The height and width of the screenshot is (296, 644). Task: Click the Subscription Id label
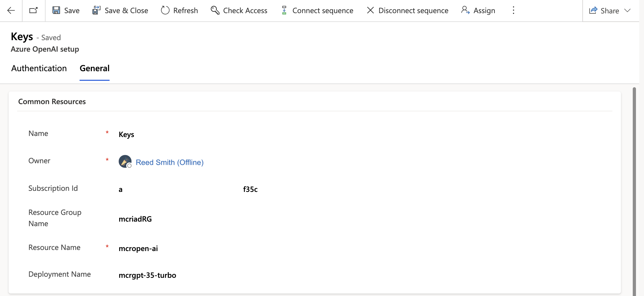53,188
